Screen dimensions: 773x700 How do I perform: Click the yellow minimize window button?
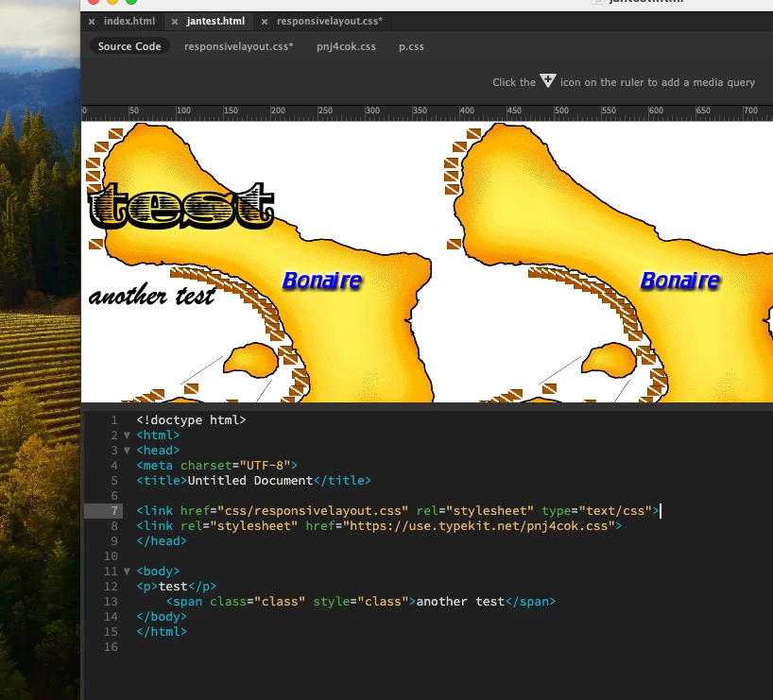pos(112,2)
